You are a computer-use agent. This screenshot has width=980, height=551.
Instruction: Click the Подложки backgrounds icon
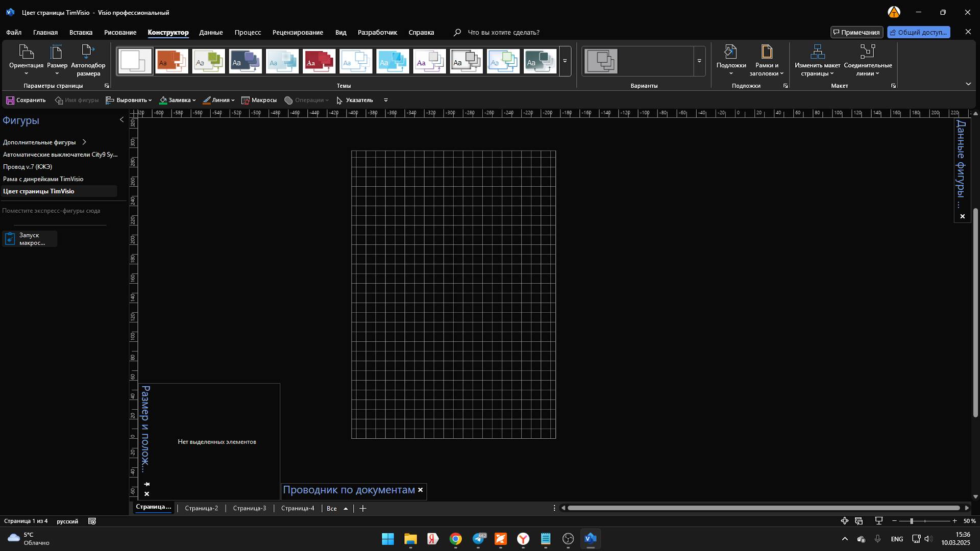(x=731, y=52)
